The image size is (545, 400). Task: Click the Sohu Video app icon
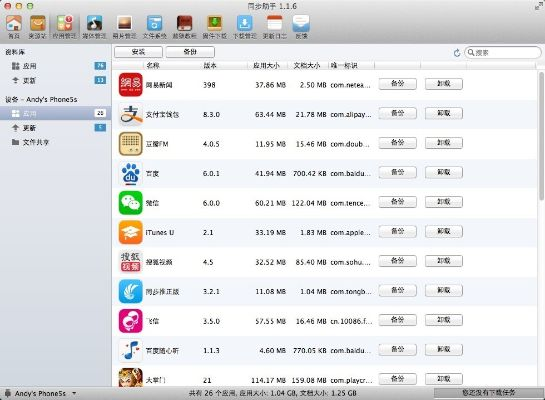(x=130, y=262)
